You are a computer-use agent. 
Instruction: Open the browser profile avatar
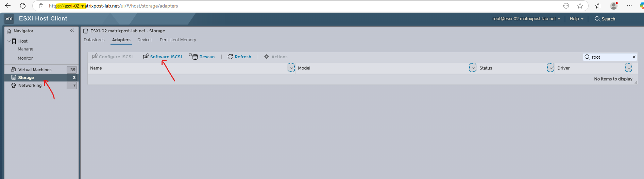[x=614, y=6]
